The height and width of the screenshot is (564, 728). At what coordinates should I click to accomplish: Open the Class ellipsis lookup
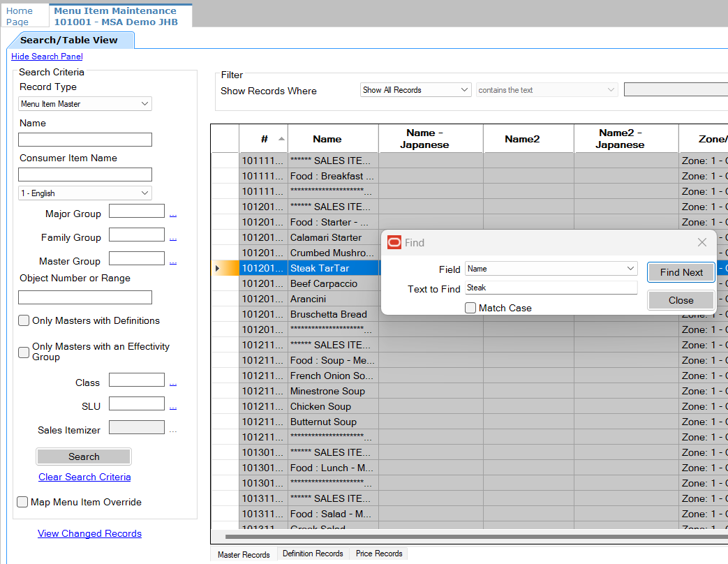173,383
